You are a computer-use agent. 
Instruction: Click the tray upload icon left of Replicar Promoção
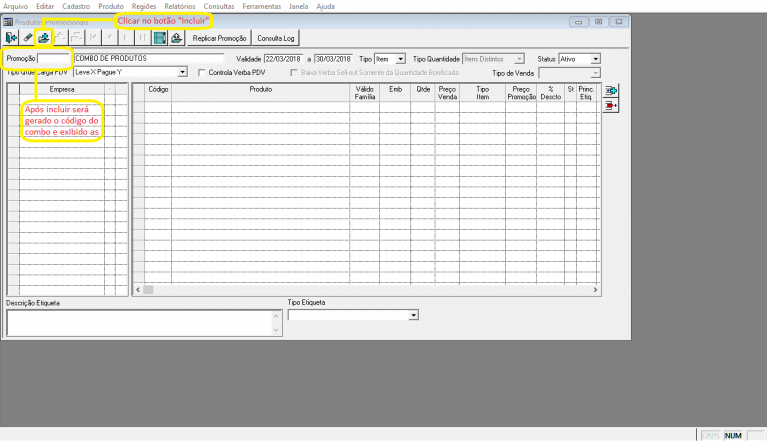177,38
